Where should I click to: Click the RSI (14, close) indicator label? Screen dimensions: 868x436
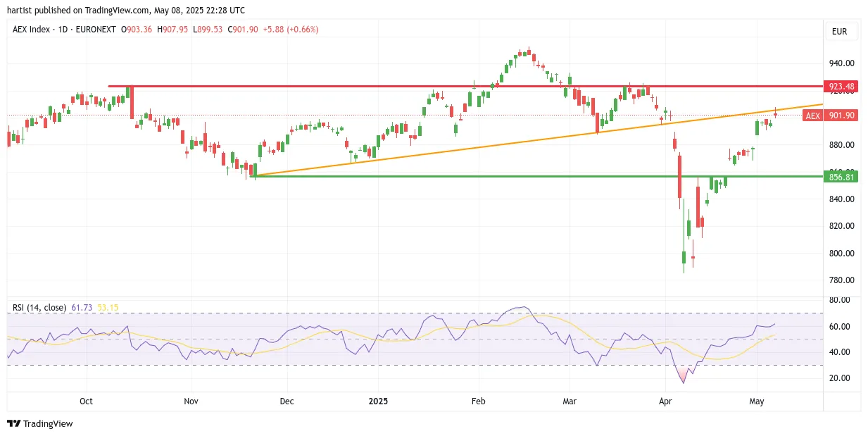pyautogui.click(x=39, y=308)
